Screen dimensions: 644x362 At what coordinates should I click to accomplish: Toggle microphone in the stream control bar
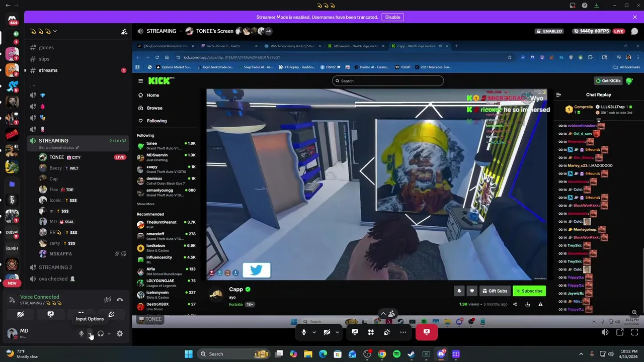[x=304, y=332]
